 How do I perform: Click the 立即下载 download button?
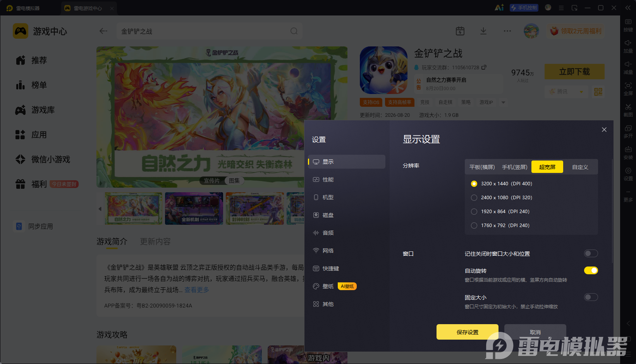point(574,72)
